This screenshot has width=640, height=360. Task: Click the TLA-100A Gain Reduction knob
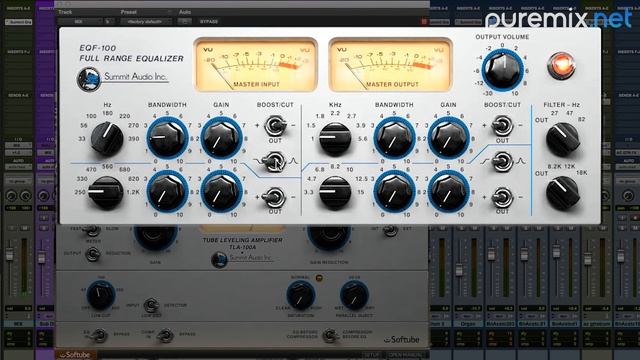(329, 237)
